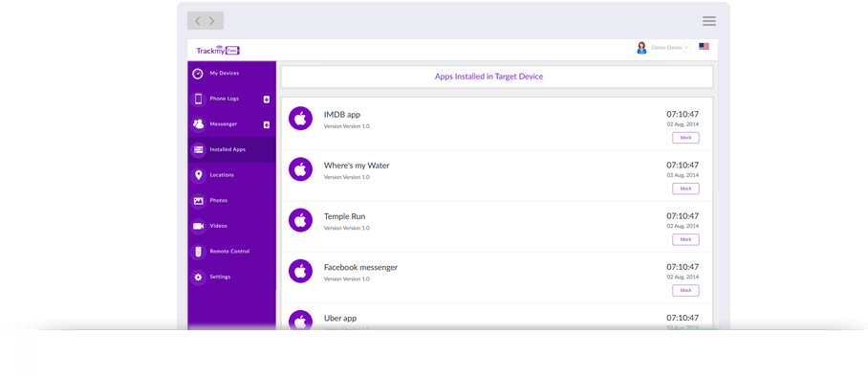Click the IMDB app name

(342, 115)
